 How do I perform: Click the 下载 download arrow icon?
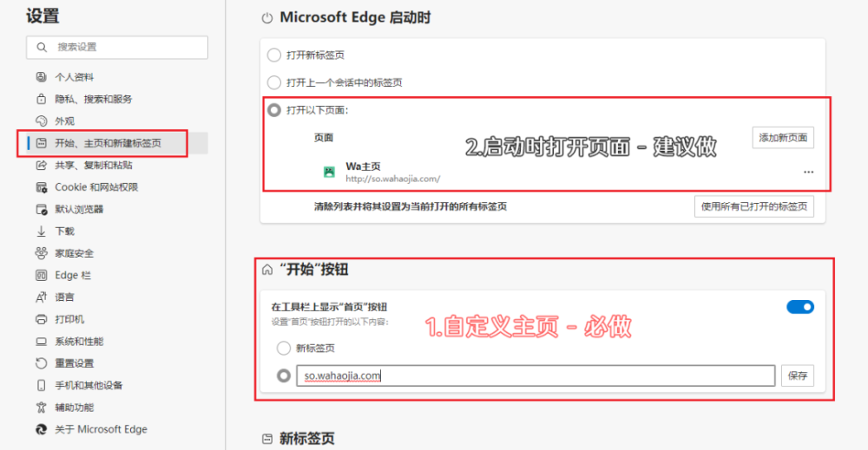(x=41, y=232)
